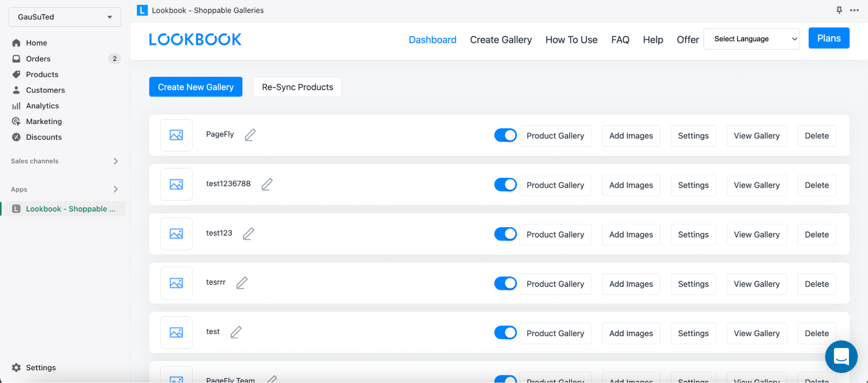Viewport: 868px width, 383px height.
Task: Open the Help page
Action: [x=653, y=40]
